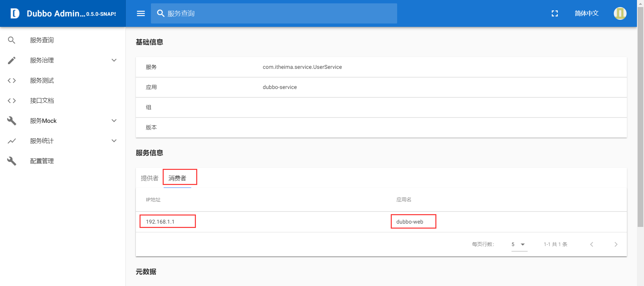
Task: Click the 1-1 共 1 条 pagination text
Action: click(x=555, y=244)
